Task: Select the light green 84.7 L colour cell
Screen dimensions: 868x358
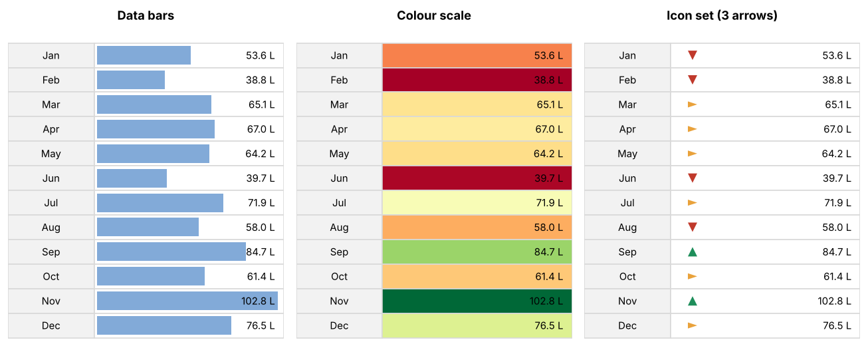Action: [477, 252]
